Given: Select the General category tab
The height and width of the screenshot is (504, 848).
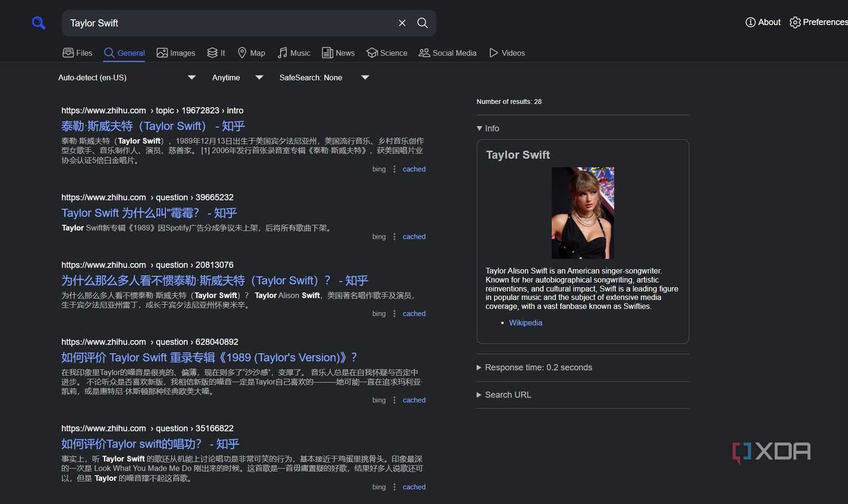Looking at the screenshot, I should pyautogui.click(x=124, y=53).
